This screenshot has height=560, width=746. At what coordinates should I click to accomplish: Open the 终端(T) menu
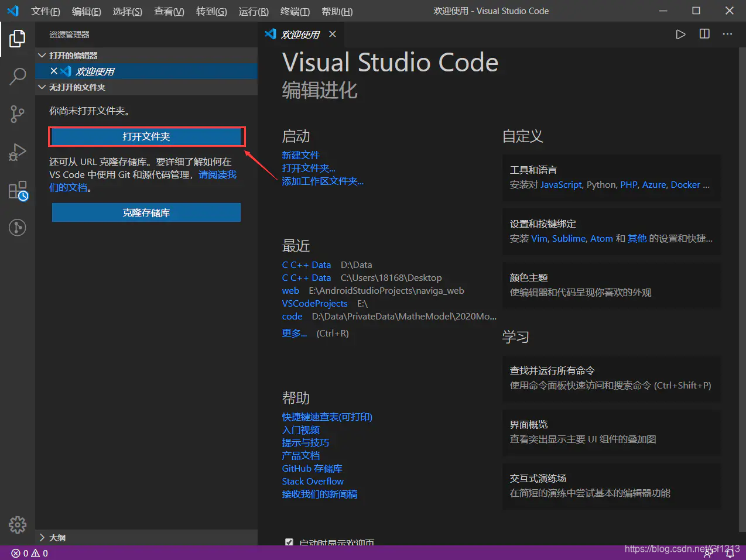point(295,11)
